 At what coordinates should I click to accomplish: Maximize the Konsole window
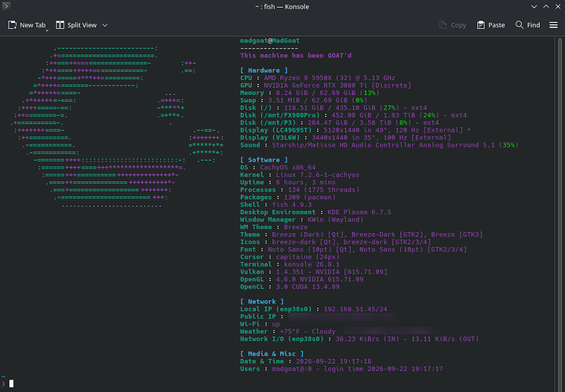click(546, 6)
